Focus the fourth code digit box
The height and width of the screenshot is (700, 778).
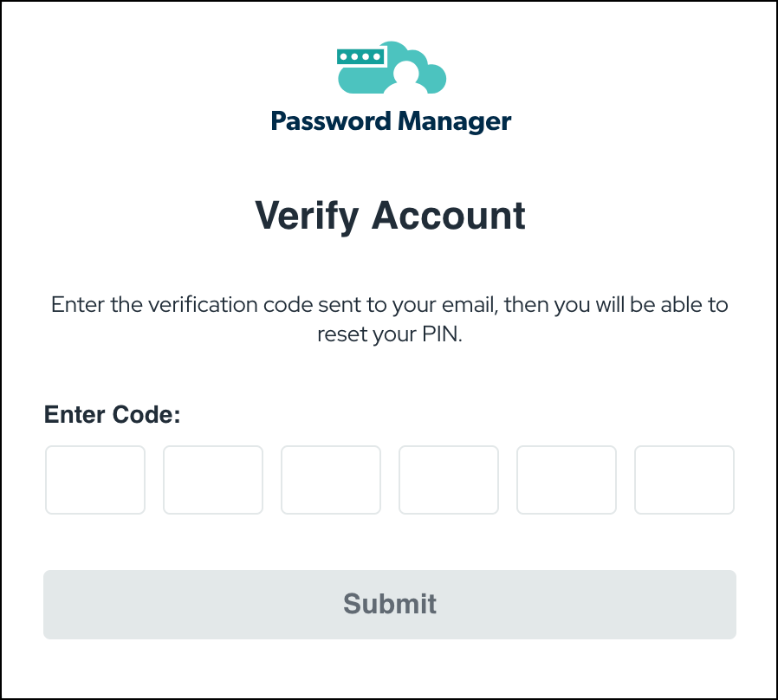(449, 480)
